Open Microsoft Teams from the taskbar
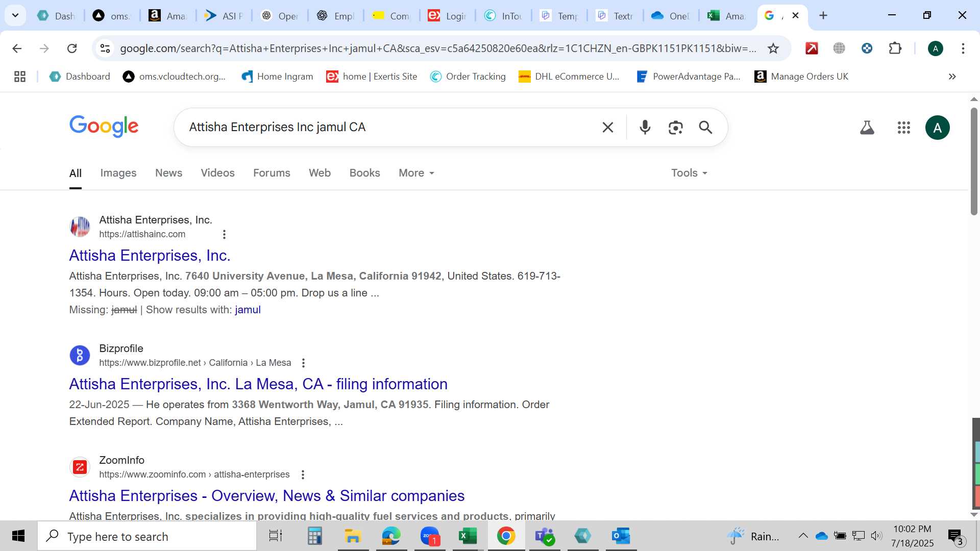 pyautogui.click(x=545, y=536)
